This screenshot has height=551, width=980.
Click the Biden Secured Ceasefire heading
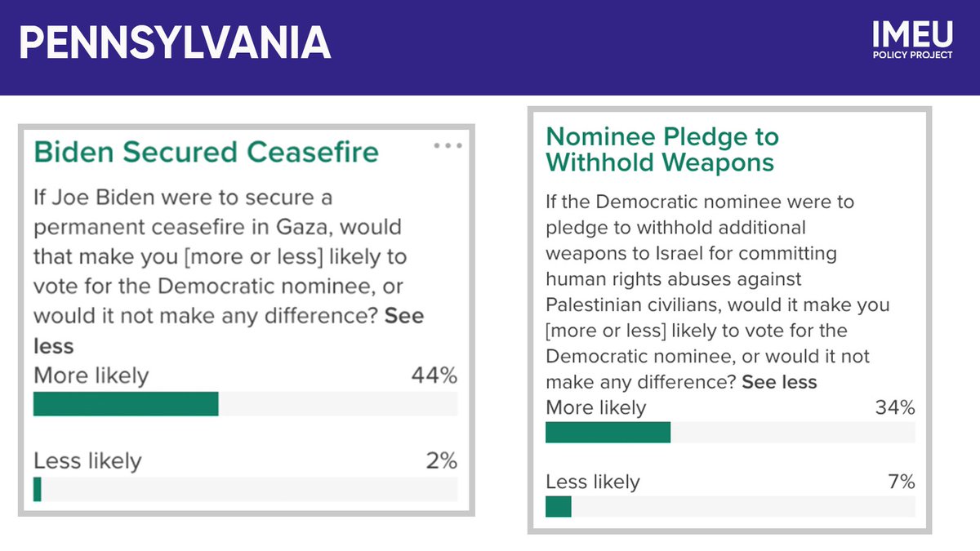pyautogui.click(x=206, y=152)
